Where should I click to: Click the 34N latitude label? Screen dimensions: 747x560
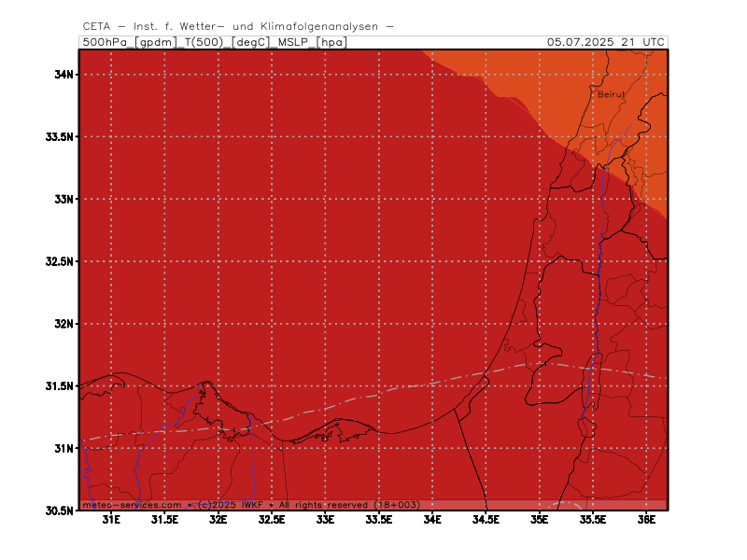[63, 75]
